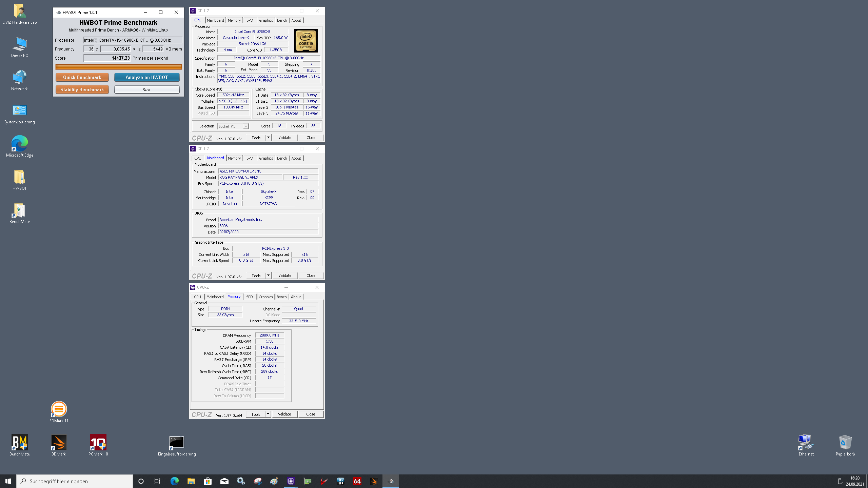Start the Stability Benchmark

[82, 89]
